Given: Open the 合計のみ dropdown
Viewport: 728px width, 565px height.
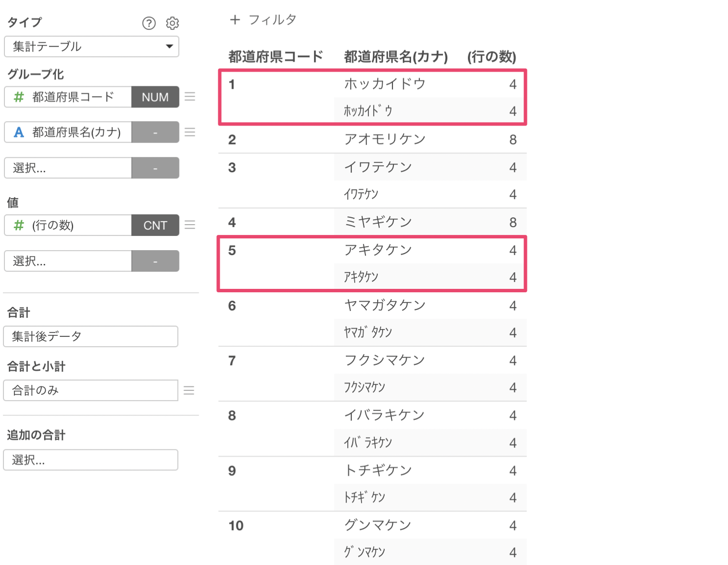Looking at the screenshot, I should 91,390.
